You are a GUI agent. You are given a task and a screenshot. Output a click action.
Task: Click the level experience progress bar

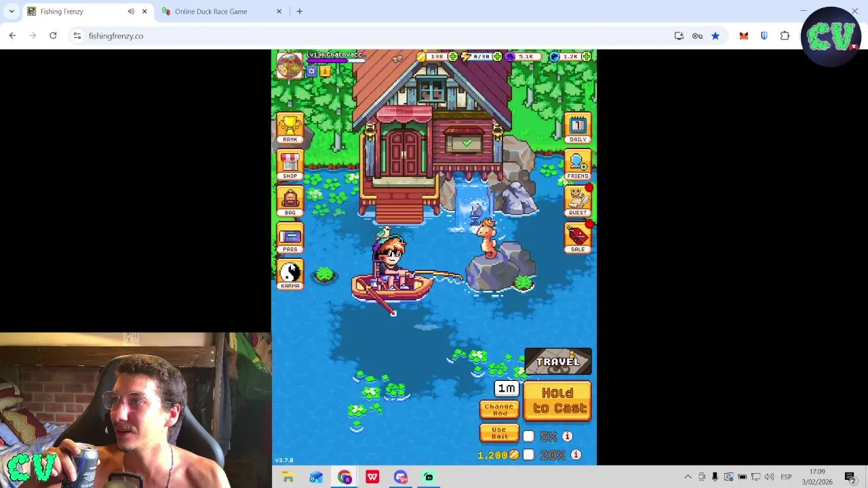coord(336,61)
